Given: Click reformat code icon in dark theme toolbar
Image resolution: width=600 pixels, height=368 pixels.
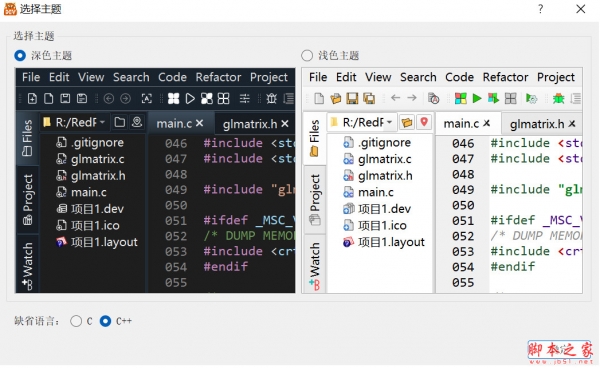Looking at the screenshot, I should click(x=147, y=99).
